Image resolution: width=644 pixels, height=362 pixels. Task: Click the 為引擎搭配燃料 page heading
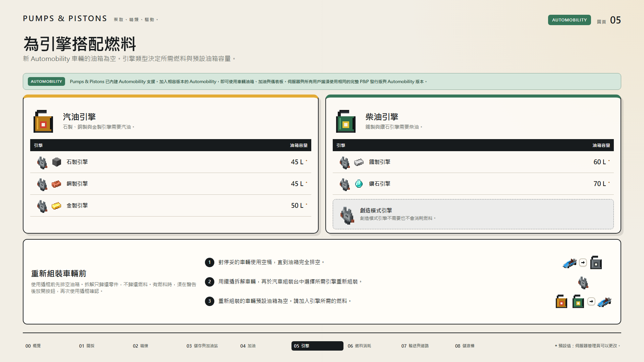pos(79,44)
